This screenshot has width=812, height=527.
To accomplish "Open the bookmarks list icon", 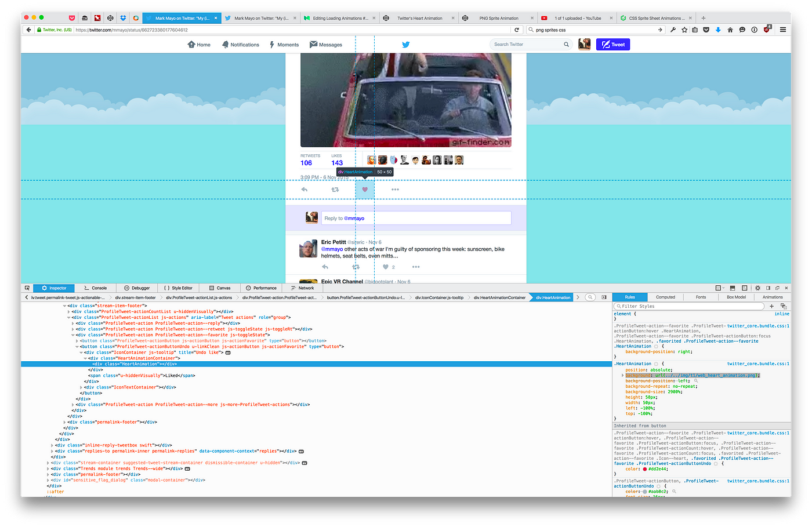I will point(695,30).
